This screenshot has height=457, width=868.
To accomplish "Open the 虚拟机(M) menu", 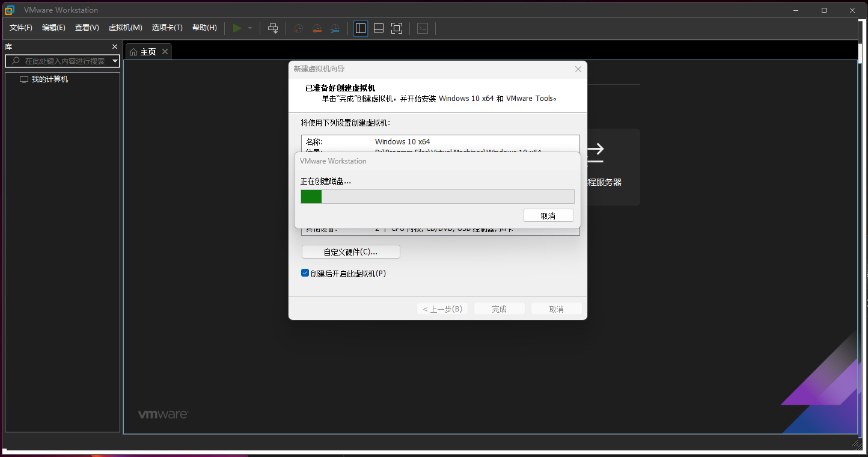I will (125, 28).
